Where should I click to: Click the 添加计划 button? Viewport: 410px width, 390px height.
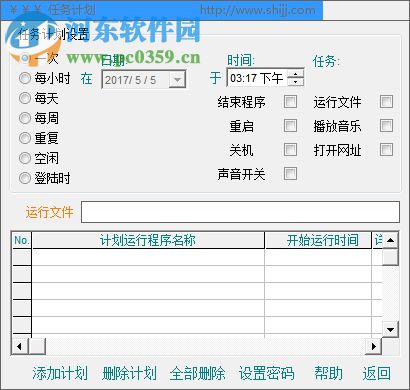[60, 373]
